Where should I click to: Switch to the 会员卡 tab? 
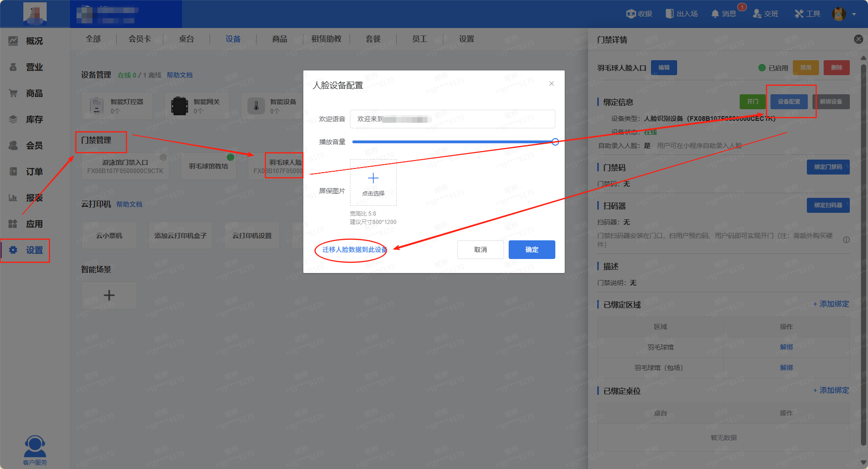140,39
